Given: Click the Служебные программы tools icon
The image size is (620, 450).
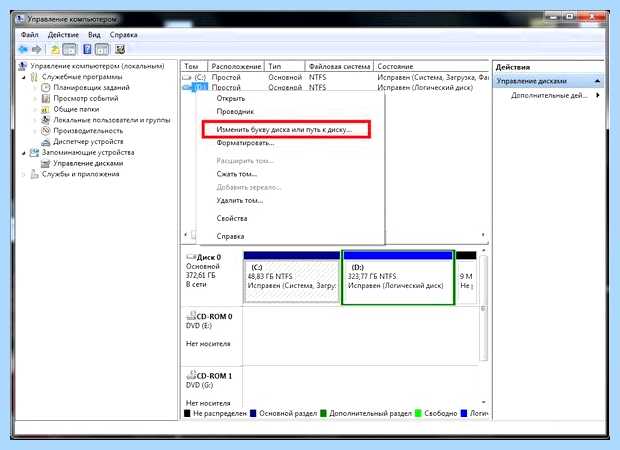Looking at the screenshot, I should [35, 77].
